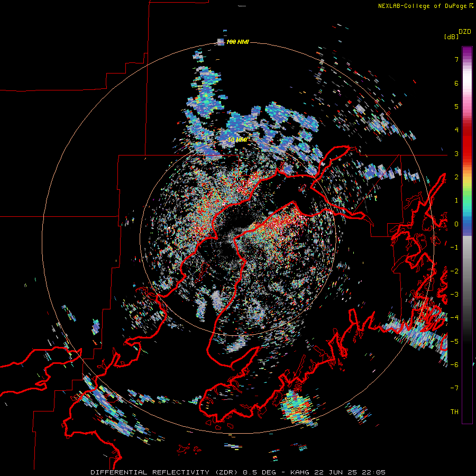Click the color scale value -6

tap(454, 365)
